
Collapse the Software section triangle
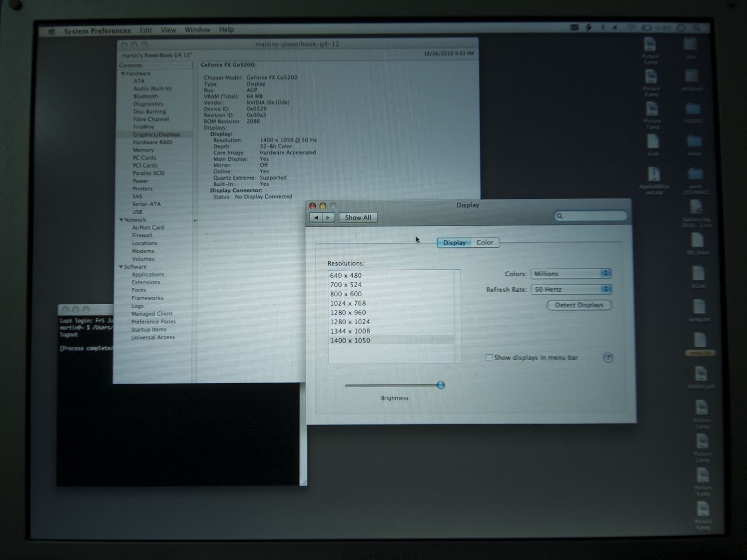click(x=121, y=267)
